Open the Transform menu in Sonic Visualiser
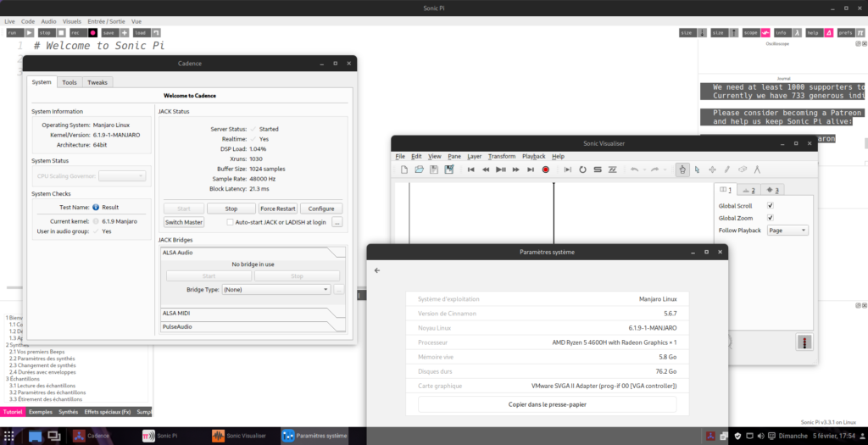Image resolution: width=868 pixels, height=445 pixels. coord(501,157)
